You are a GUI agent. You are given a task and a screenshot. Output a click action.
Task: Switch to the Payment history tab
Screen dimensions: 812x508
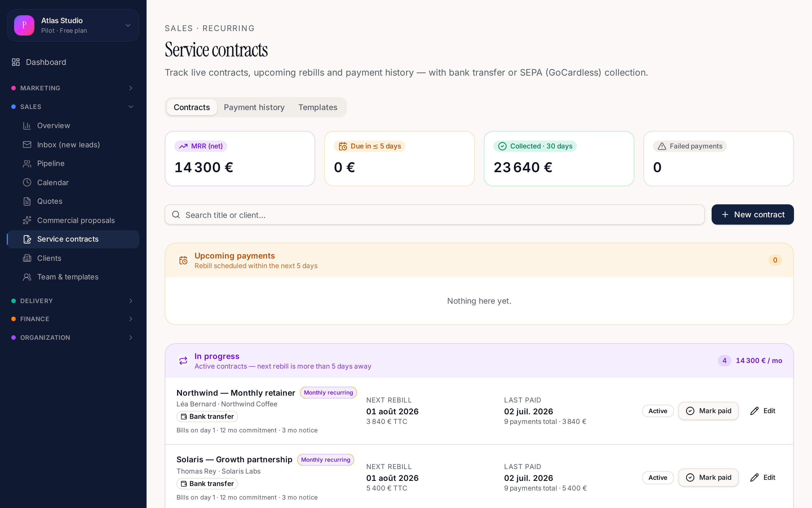coord(254,107)
